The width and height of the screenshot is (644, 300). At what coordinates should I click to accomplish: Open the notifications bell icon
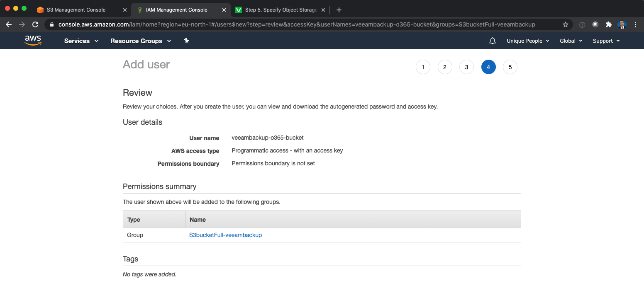(x=493, y=41)
